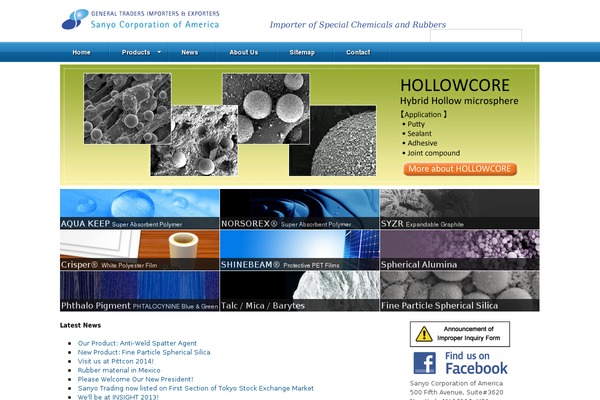
Task: Open the Fine Particle Spherical Silica tile
Action: pyautogui.click(x=460, y=291)
